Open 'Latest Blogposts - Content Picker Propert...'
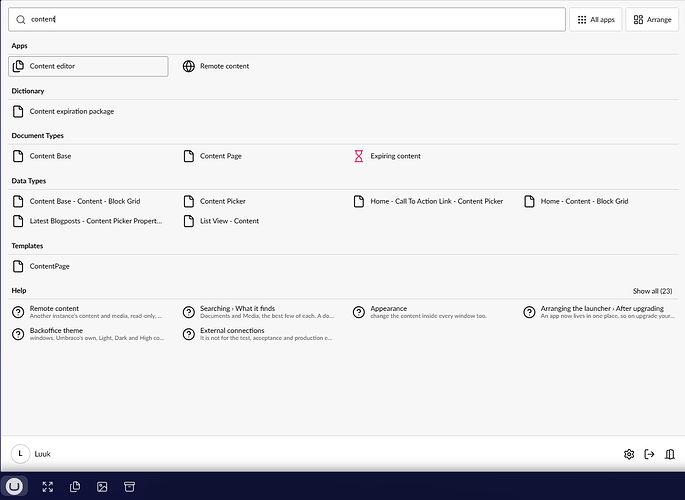685x500 pixels. tap(96, 221)
